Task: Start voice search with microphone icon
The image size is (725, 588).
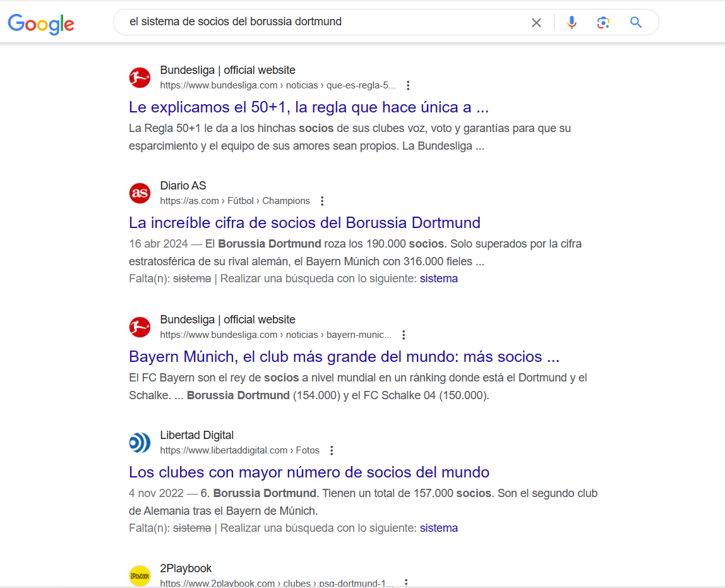Action: (x=572, y=22)
